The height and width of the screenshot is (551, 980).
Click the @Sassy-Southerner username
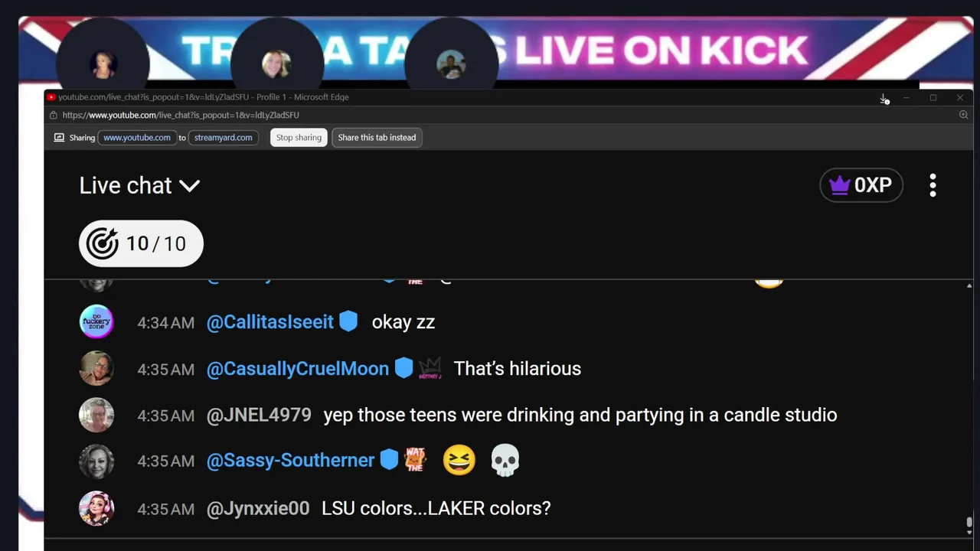[x=290, y=460]
